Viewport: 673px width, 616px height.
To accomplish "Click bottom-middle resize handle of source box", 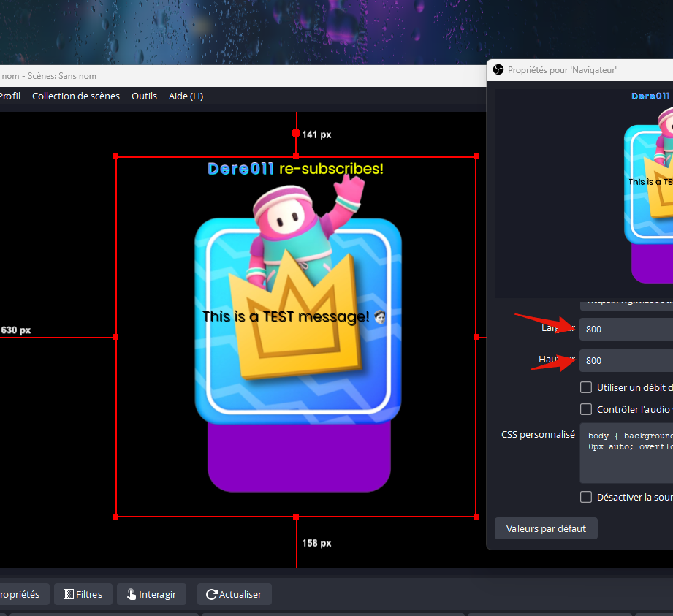I will (296, 517).
